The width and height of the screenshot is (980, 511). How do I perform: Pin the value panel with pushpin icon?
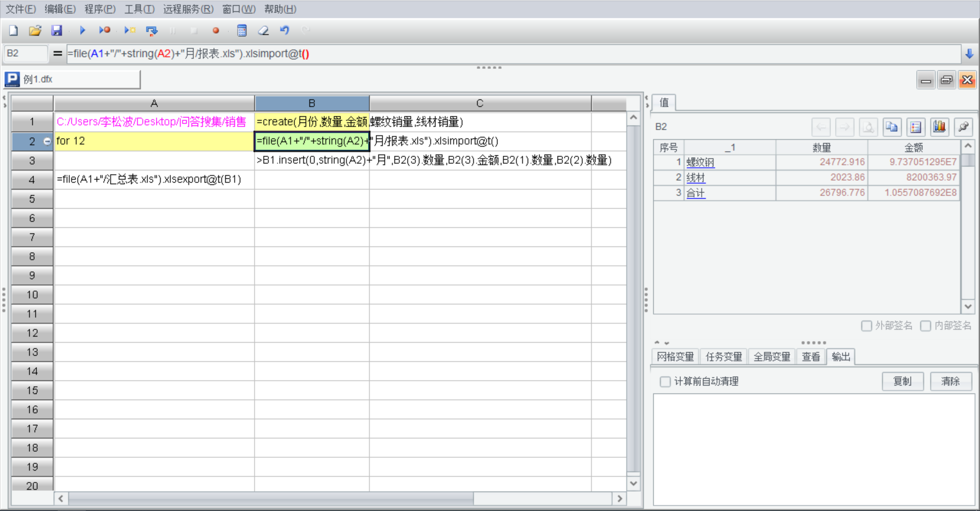(963, 127)
